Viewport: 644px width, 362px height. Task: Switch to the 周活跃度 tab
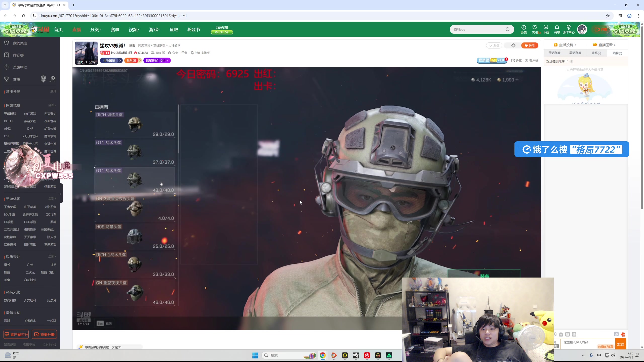pyautogui.click(x=575, y=53)
